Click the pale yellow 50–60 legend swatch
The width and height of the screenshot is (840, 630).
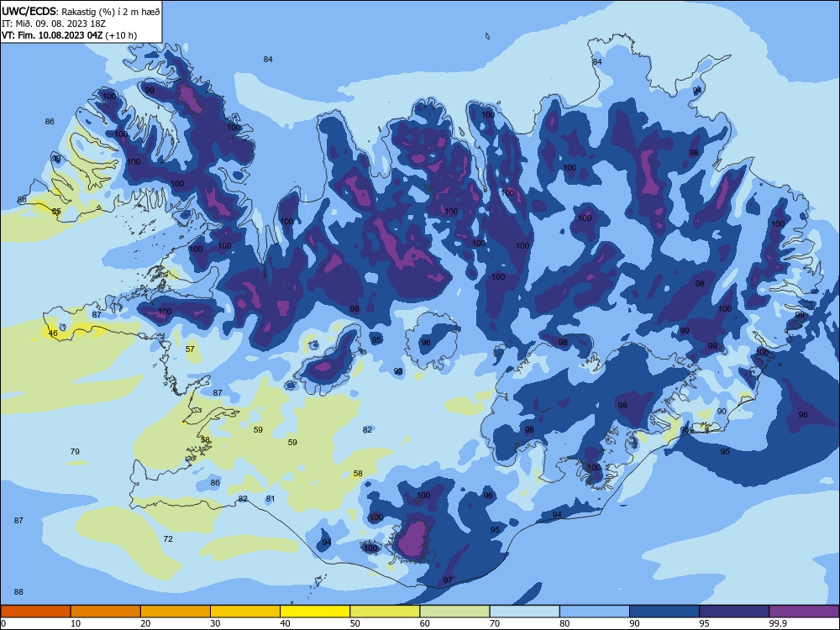tap(385, 612)
